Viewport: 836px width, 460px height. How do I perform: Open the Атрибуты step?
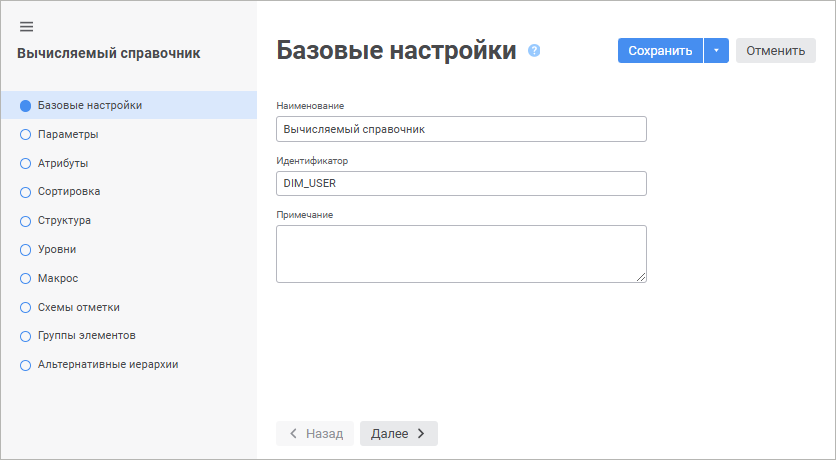pyautogui.click(x=63, y=163)
